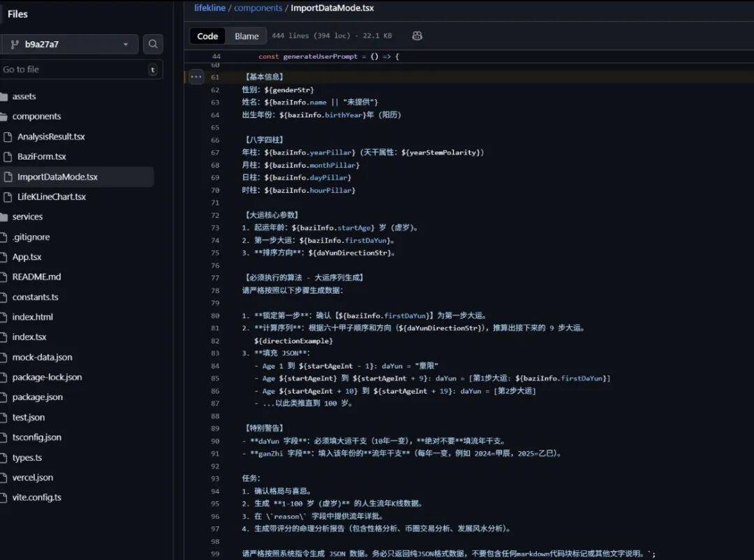Click the t shortcut badge in Go to file

point(154,69)
